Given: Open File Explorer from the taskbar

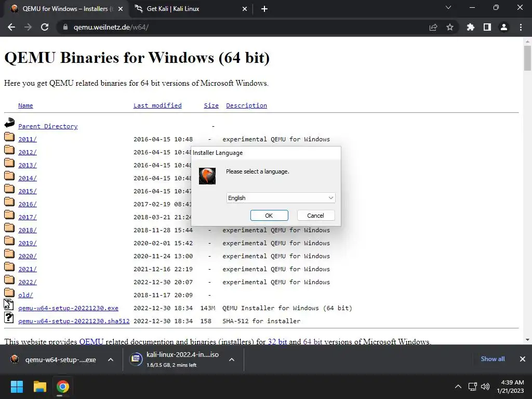Looking at the screenshot, I should tap(39, 387).
